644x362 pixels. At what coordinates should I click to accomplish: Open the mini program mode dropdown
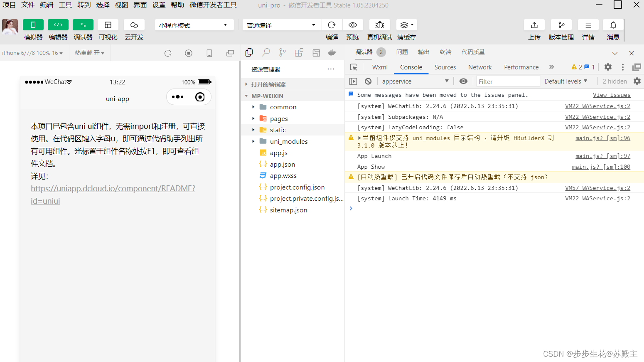194,25
